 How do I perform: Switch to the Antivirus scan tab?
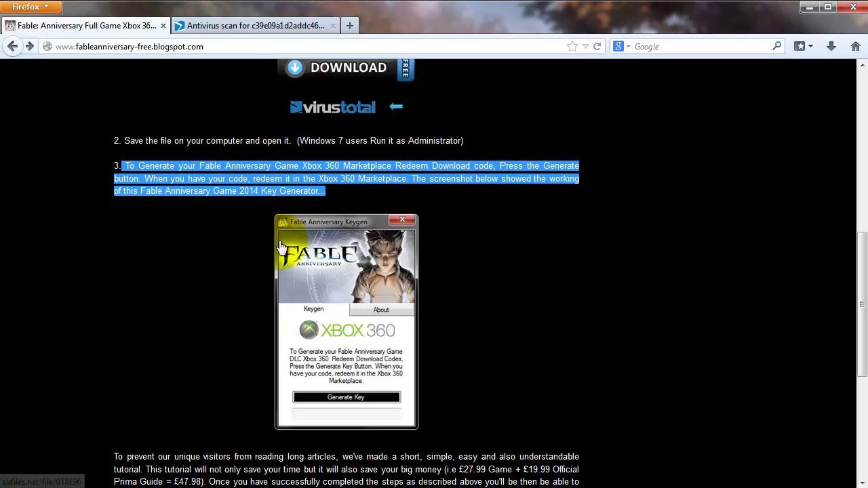tap(256, 26)
